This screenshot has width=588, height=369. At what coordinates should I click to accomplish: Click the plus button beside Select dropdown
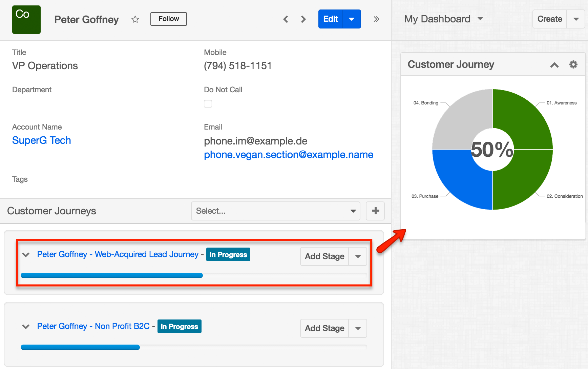tap(375, 211)
